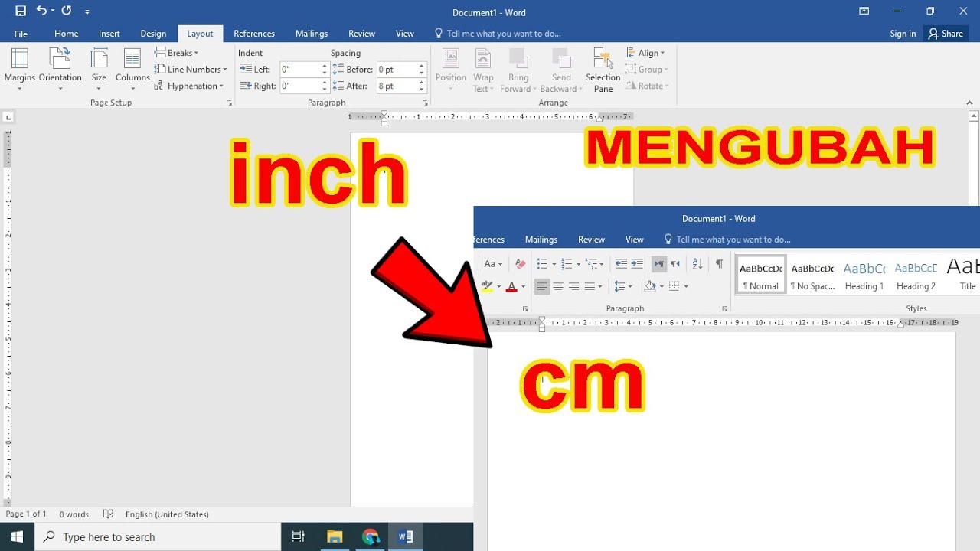Click the Share button

(946, 34)
